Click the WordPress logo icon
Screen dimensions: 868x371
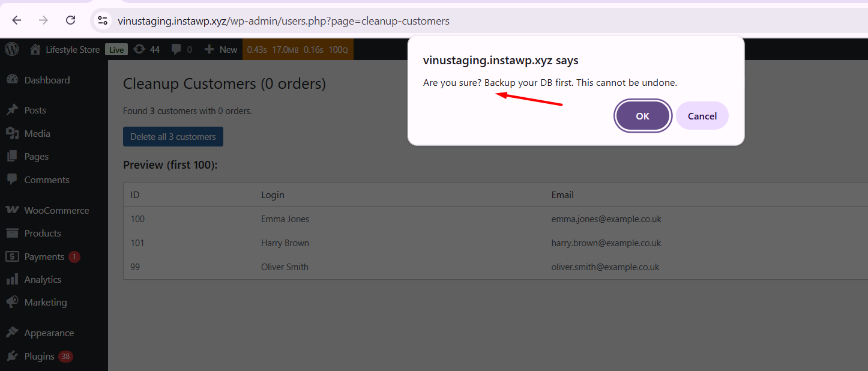[12, 49]
